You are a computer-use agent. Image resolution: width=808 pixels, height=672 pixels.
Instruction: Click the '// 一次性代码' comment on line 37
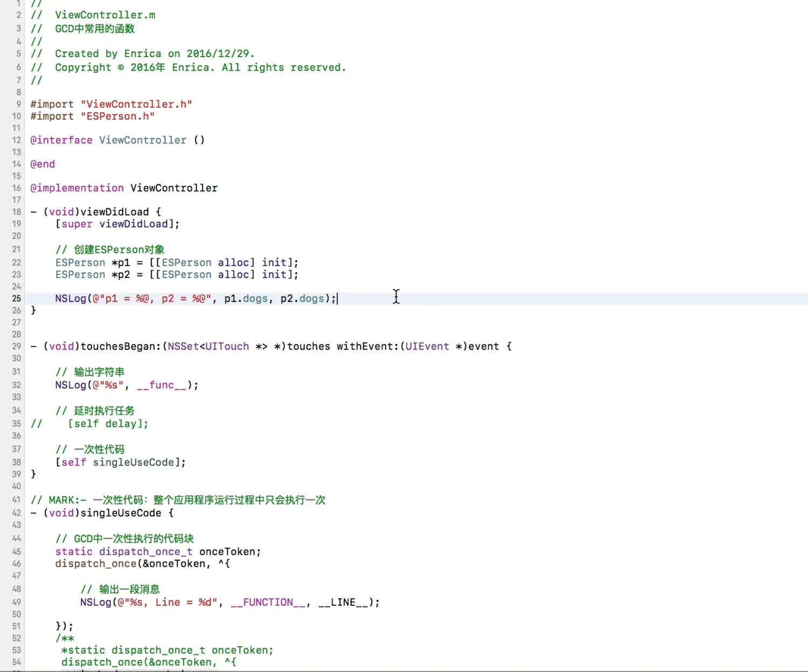[90, 449]
